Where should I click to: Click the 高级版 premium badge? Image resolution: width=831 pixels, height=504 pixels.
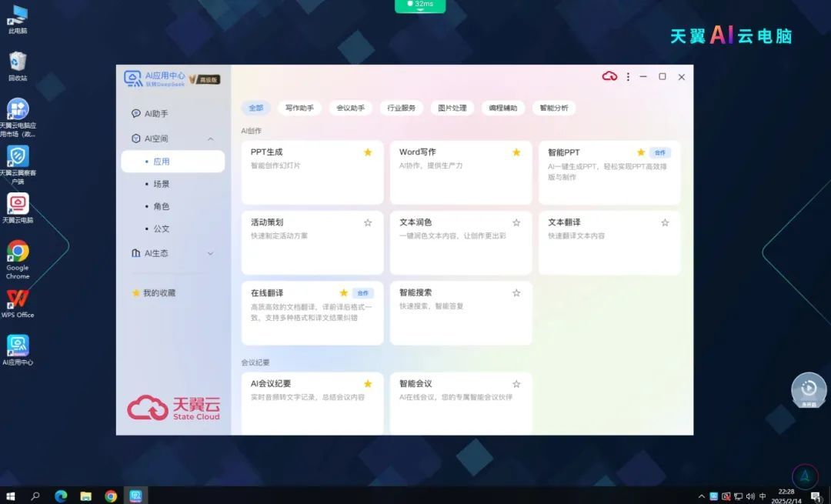205,79
